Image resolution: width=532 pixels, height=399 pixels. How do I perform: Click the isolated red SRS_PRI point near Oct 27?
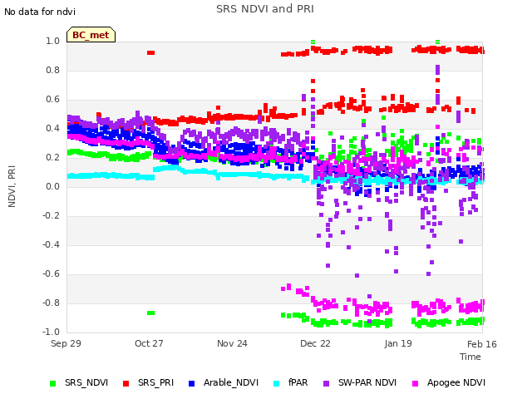point(150,52)
